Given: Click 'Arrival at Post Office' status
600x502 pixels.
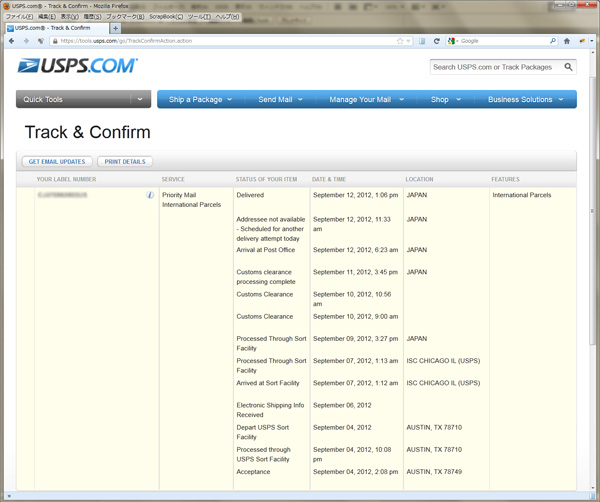Looking at the screenshot, I should pos(266,250).
